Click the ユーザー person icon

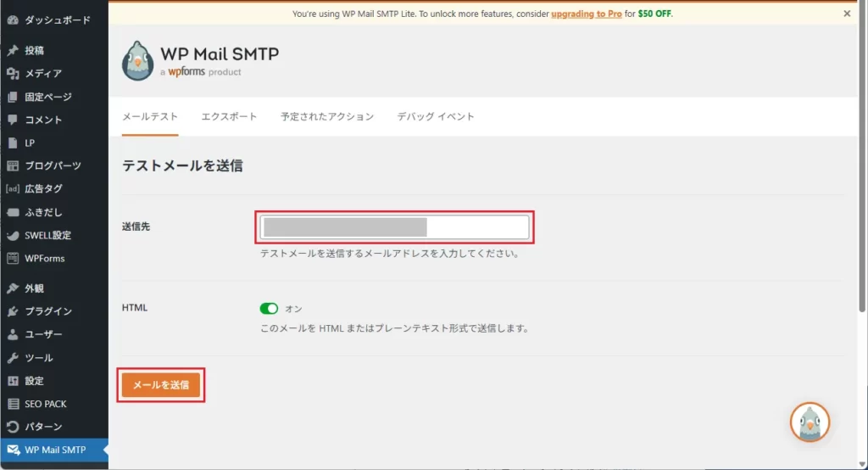(13, 334)
